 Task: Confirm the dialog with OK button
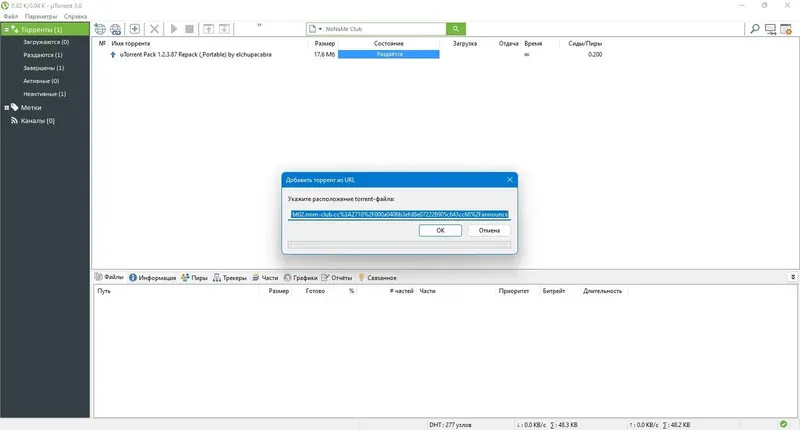(440, 231)
